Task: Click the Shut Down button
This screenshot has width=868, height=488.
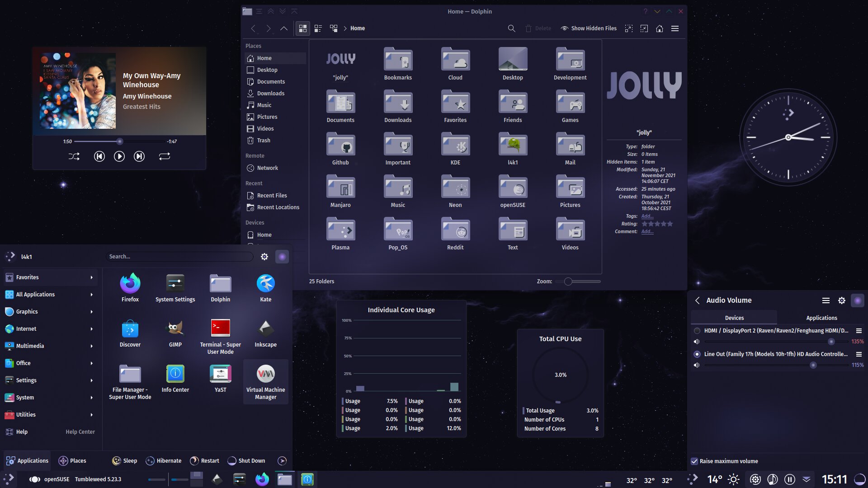Action: [x=246, y=461]
